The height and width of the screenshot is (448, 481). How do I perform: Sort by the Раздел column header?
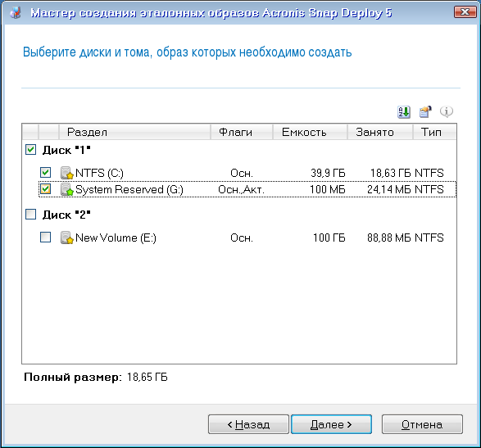pos(134,132)
